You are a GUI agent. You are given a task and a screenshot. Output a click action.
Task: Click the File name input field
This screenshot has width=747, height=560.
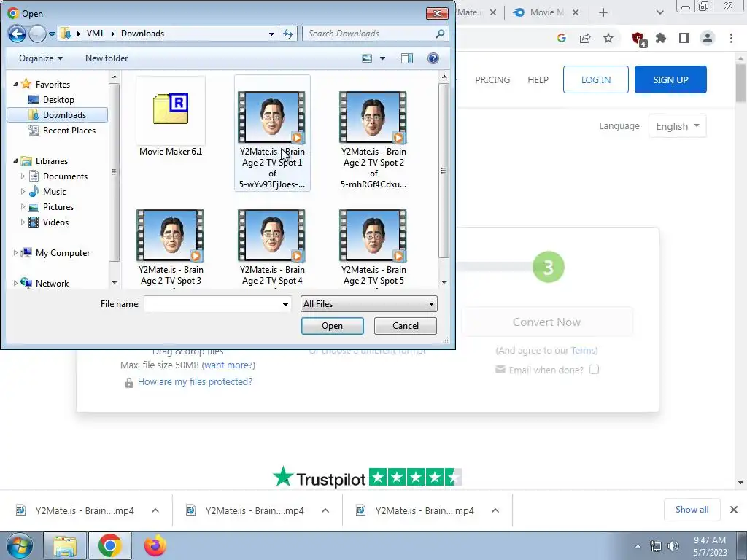[212, 304]
